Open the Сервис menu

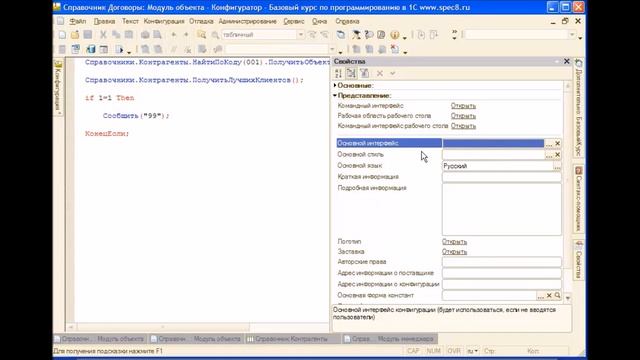tap(294, 21)
